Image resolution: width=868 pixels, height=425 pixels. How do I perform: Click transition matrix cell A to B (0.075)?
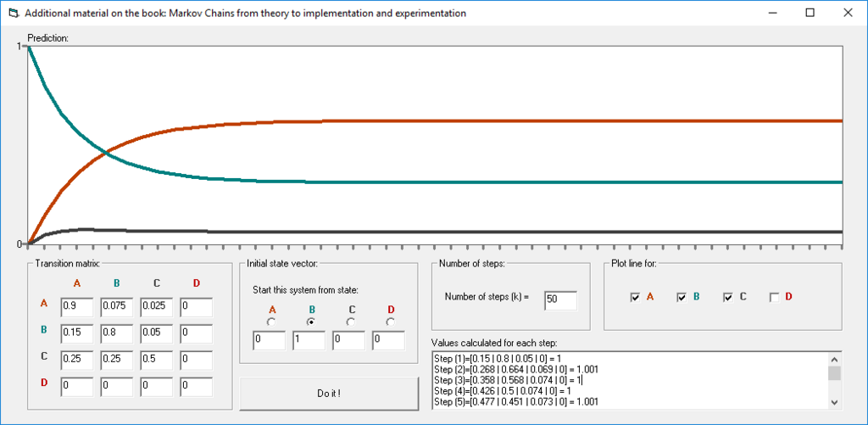[x=117, y=306]
